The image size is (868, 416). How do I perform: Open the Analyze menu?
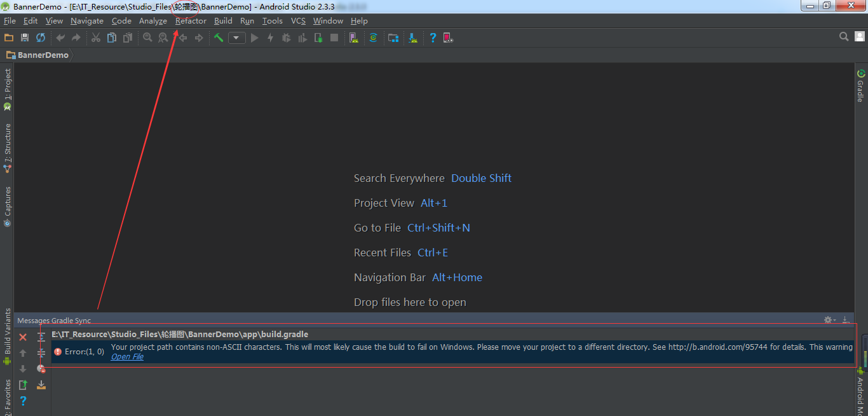tap(153, 21)
